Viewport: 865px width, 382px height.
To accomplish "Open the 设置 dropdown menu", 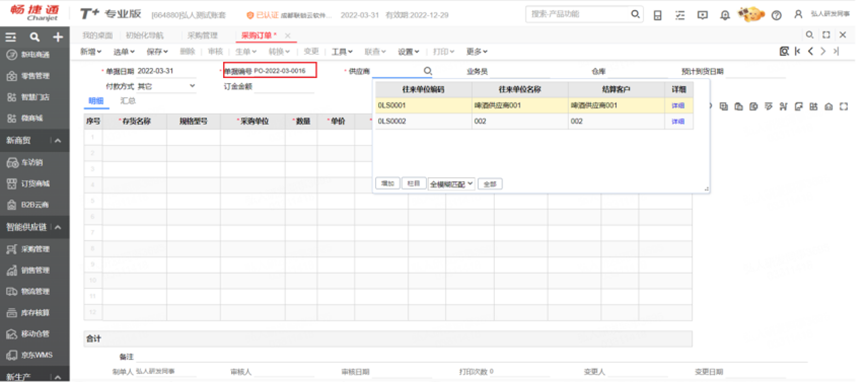I will pos(408,51).
